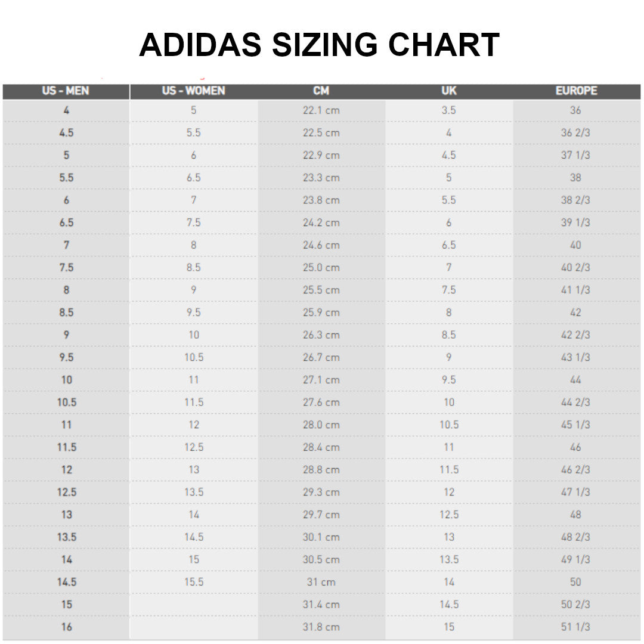Click US women's size 15.5 cell
The height and width of the screenshot is (644, 644).
[194, 582]
